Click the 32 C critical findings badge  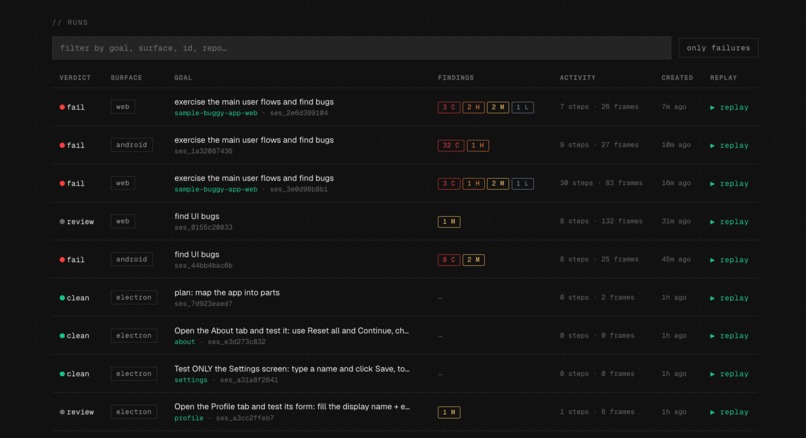(451, 145)
